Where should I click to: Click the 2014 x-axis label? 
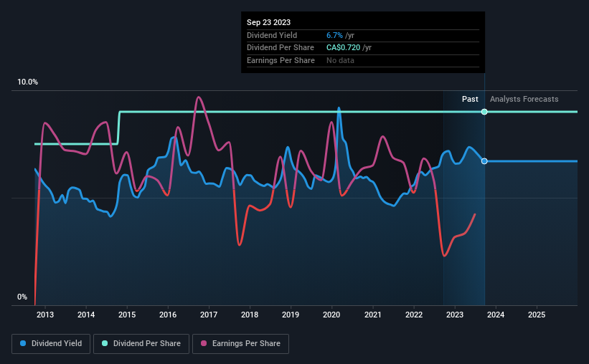[x=86, y=315]
